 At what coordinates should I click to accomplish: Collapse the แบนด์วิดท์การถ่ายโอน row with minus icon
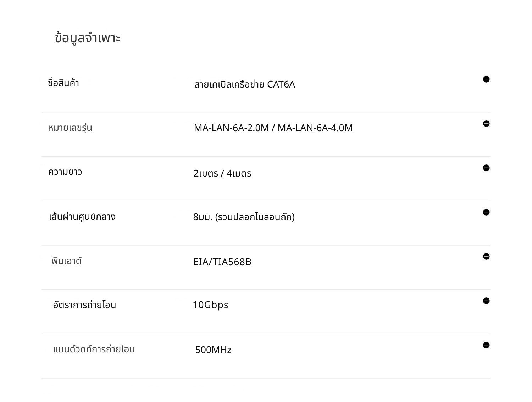coord(486,345)
